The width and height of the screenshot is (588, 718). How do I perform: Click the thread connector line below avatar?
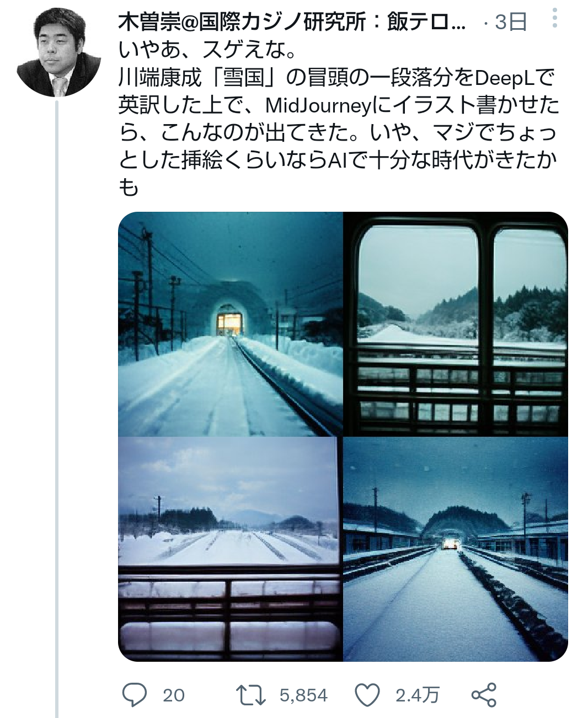pos(56,408)
